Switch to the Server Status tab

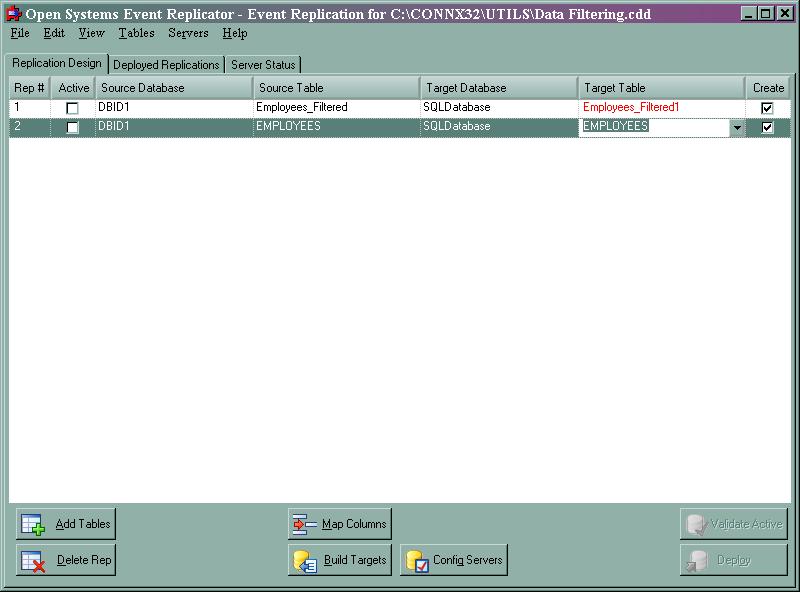262,63
